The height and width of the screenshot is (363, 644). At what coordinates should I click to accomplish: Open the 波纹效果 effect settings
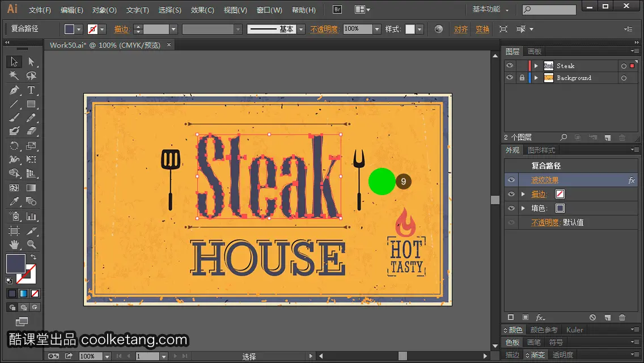[x=545, y=180]
